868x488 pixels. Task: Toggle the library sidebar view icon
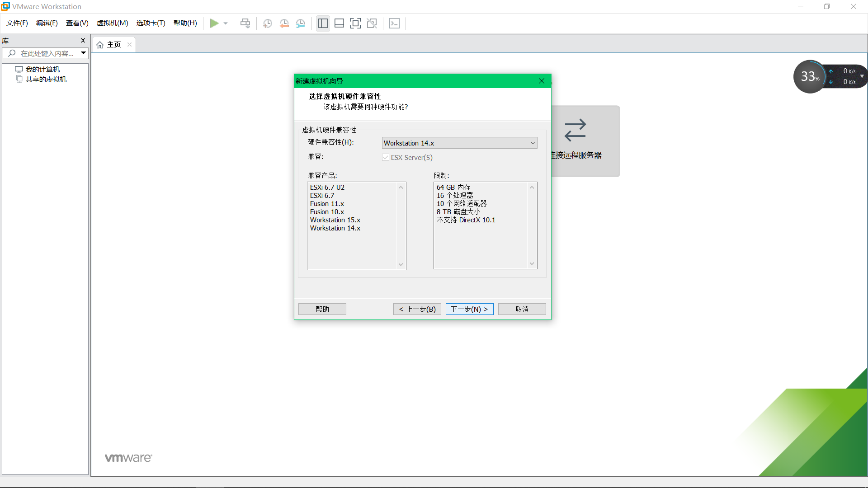(x=323, y=23)
